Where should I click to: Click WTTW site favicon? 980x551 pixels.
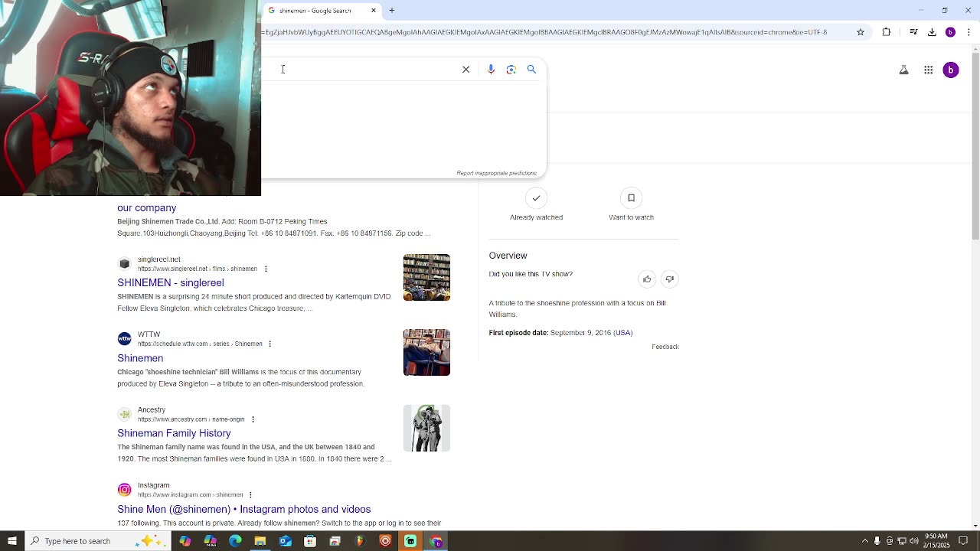[x=124, y=339]
